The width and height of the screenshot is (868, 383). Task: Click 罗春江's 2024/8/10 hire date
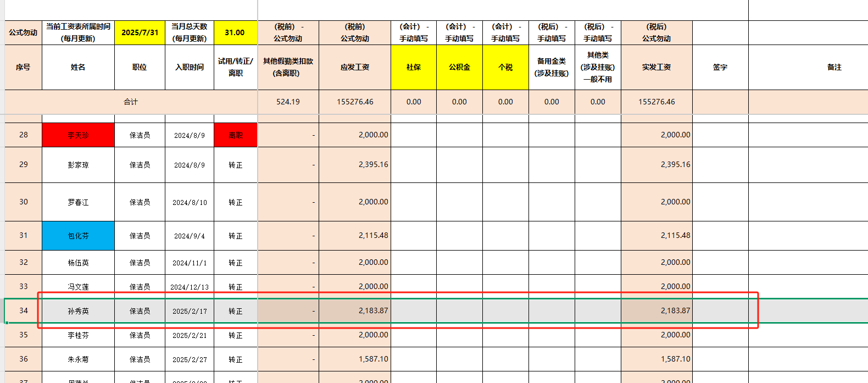[190, 202]
